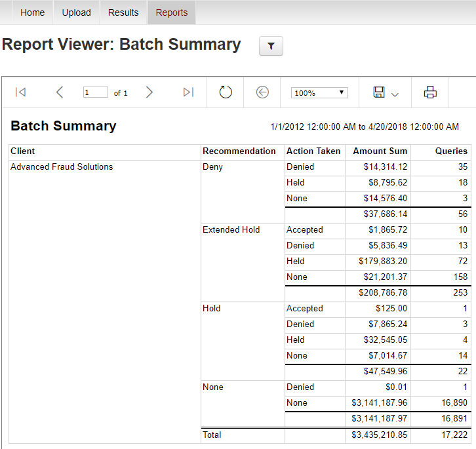Refresh the report
The height and width of the screenshot is (449, 476).
(226, 92)
